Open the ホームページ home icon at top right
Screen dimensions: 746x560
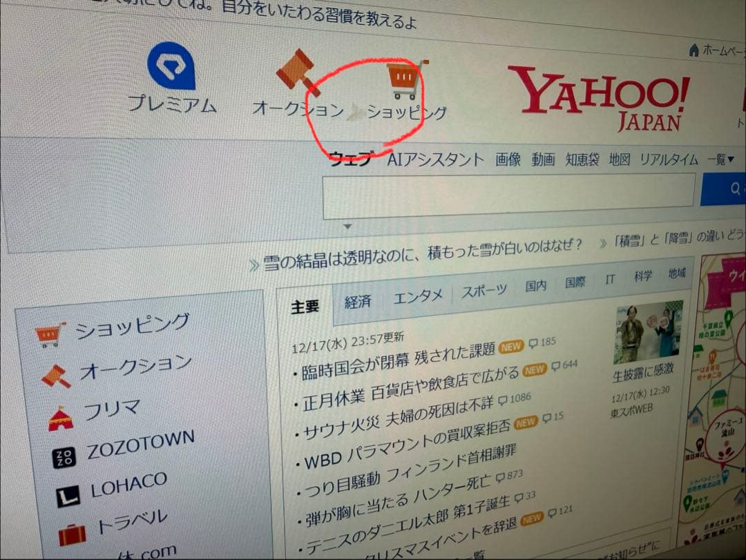point(693,50)
